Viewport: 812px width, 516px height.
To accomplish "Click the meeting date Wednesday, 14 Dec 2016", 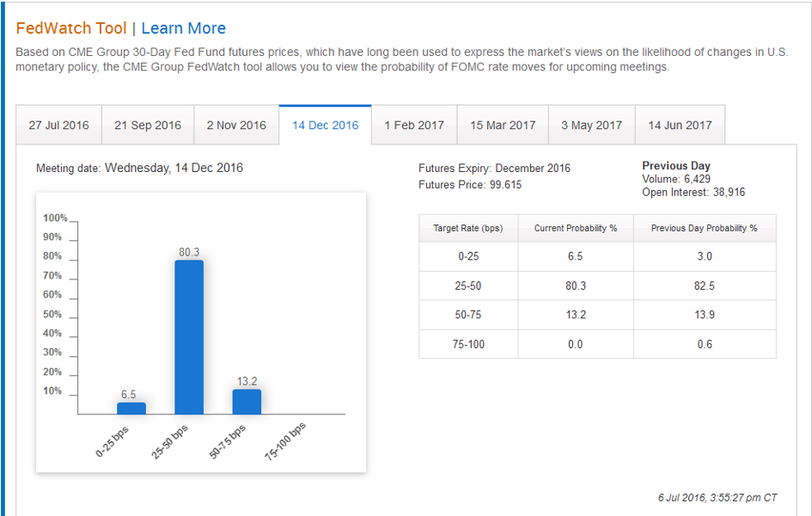I will click(174, 168).
